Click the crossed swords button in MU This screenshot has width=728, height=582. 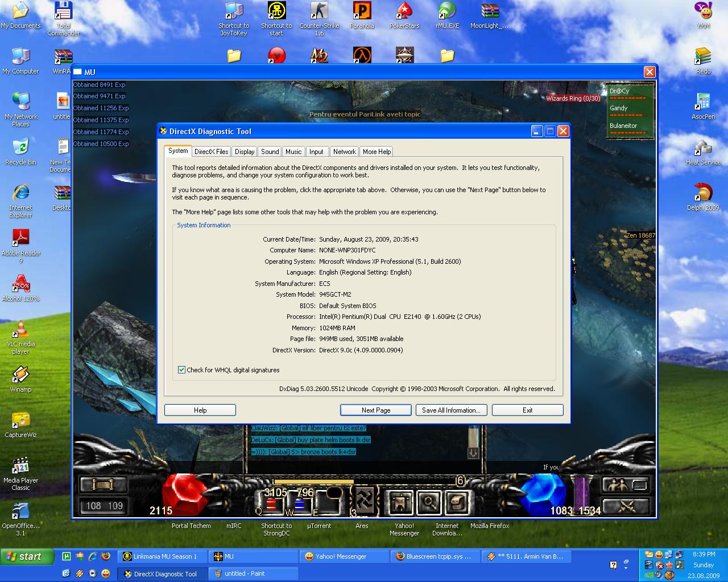pos(625,505)
